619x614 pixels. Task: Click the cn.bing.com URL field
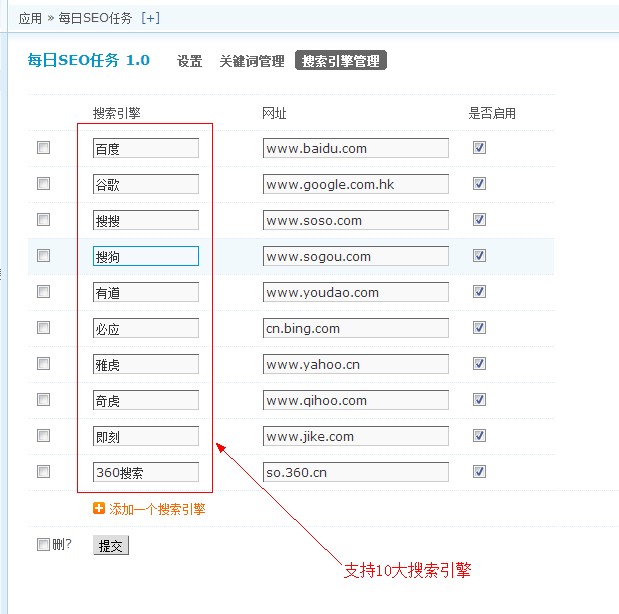[356, 328]
